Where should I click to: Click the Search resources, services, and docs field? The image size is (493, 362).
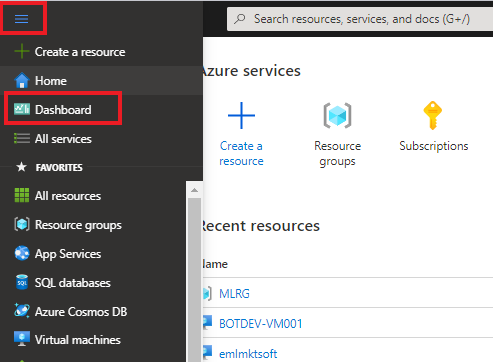(360, 19)
